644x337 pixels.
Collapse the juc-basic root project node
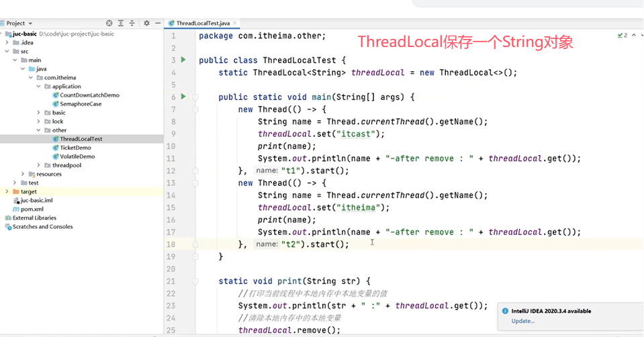click(1, 34)
